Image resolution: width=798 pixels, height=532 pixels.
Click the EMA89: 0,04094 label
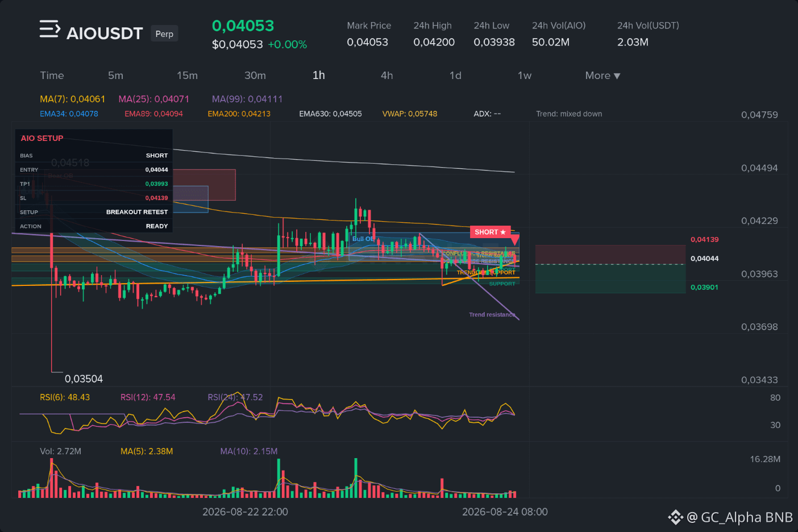tap(153, 114)
